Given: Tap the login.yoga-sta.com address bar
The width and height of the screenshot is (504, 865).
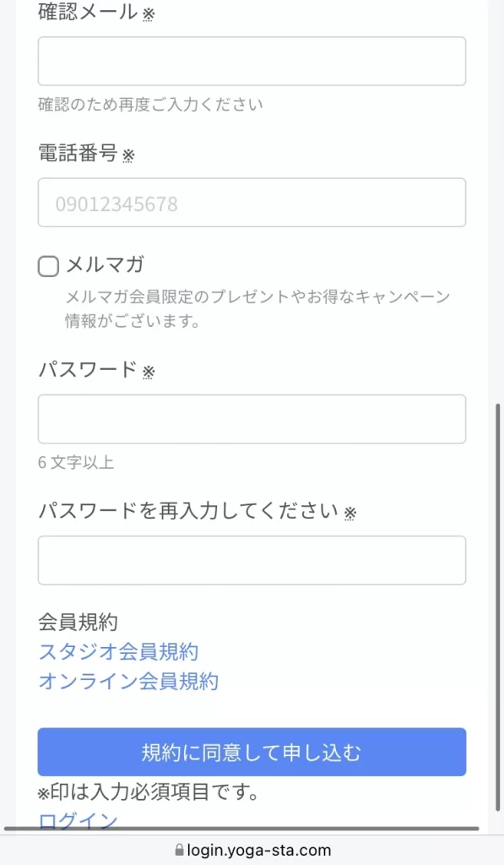Looking at the screenshot, I should click(253, 850).
